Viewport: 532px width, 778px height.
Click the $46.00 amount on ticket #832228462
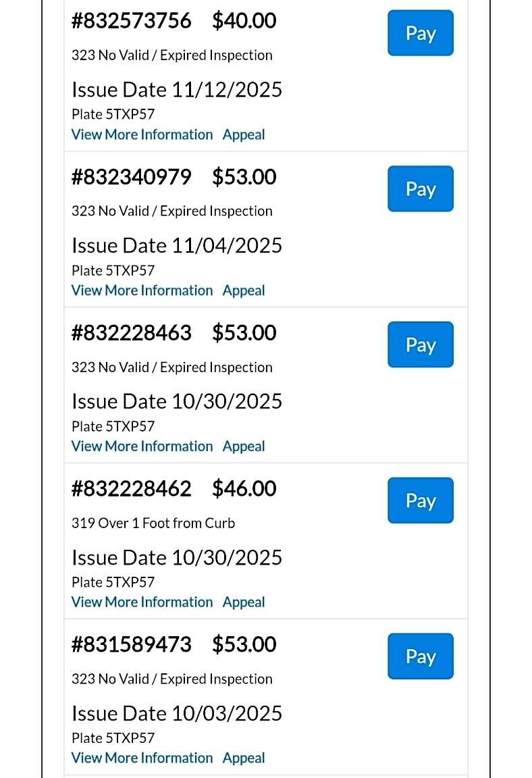point(244,489)
